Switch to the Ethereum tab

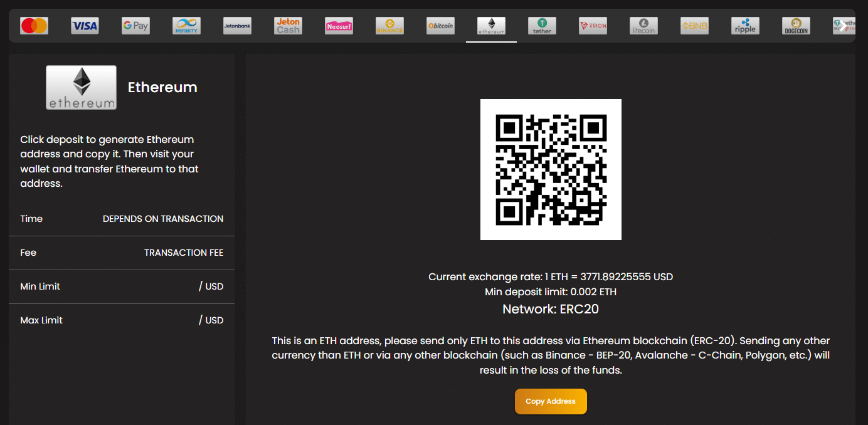click(x=491, y=25)
